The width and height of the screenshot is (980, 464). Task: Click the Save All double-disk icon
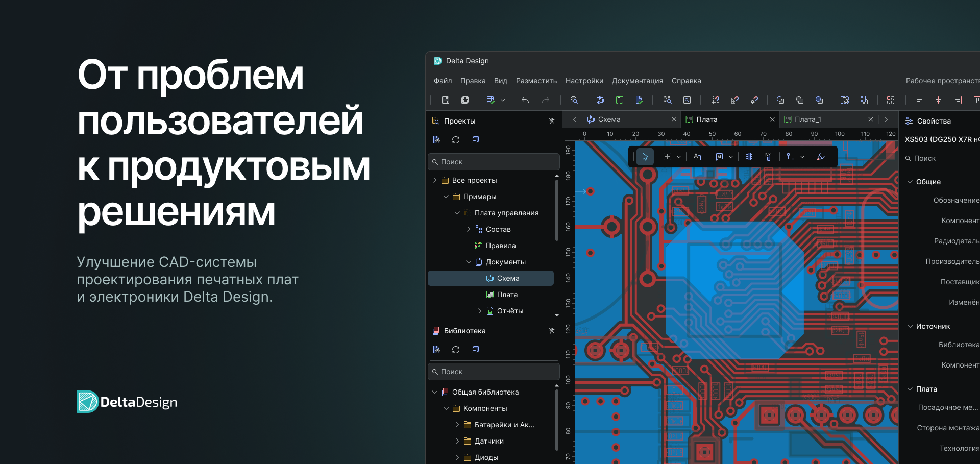coord(465,100)
